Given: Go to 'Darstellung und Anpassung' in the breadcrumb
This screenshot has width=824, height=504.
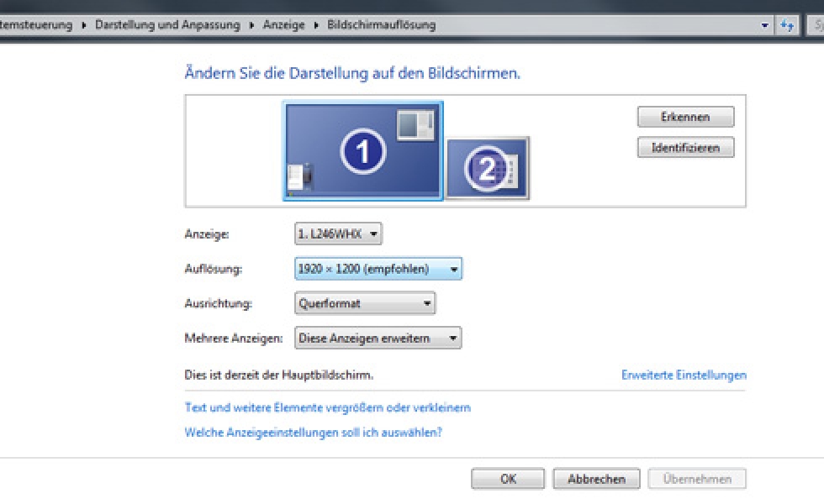Looking at the screenshot, I should coord(167,25).
